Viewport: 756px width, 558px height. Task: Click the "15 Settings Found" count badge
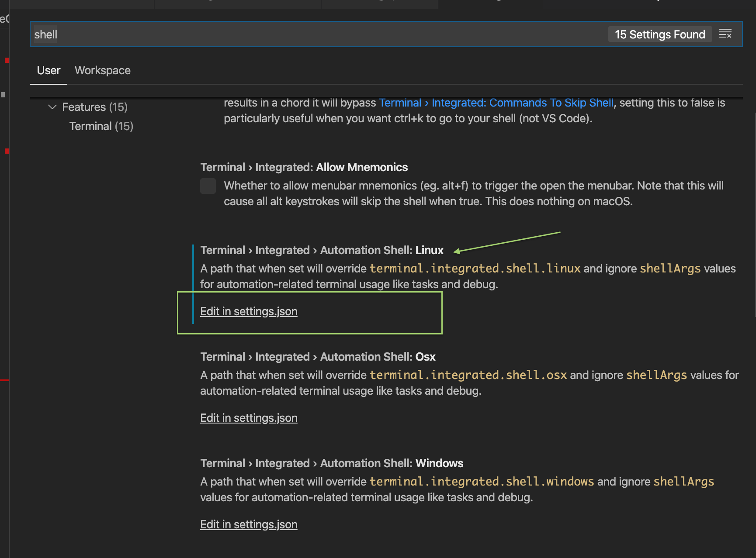tap(660, 34)
